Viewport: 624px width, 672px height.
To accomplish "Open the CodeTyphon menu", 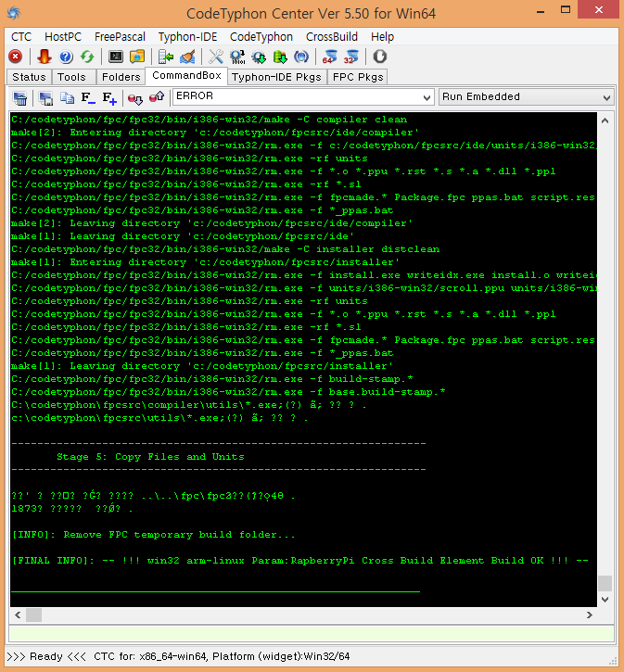I will 261,37.
